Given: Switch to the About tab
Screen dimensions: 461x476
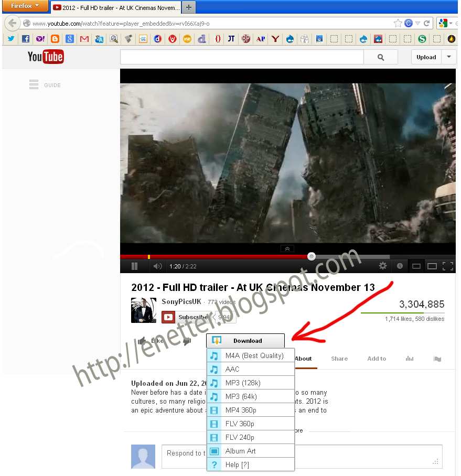Looking at the screenshot, I should point(303,359).
